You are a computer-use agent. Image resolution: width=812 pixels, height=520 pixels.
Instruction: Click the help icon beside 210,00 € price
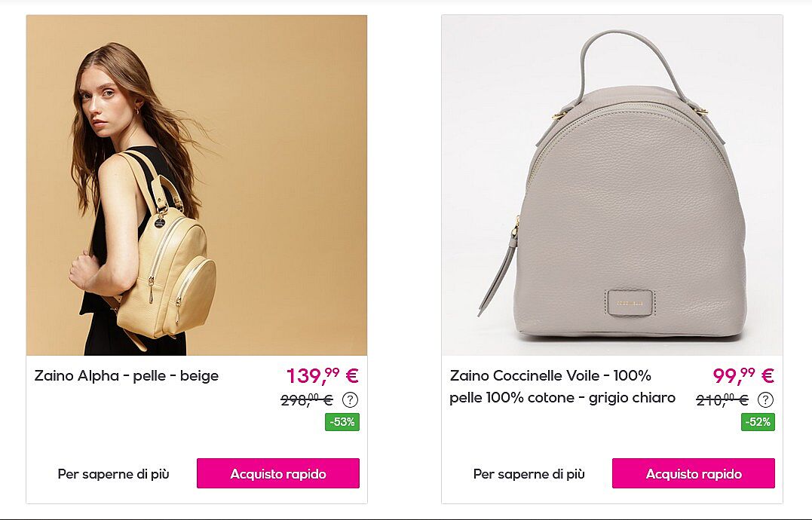765,399
